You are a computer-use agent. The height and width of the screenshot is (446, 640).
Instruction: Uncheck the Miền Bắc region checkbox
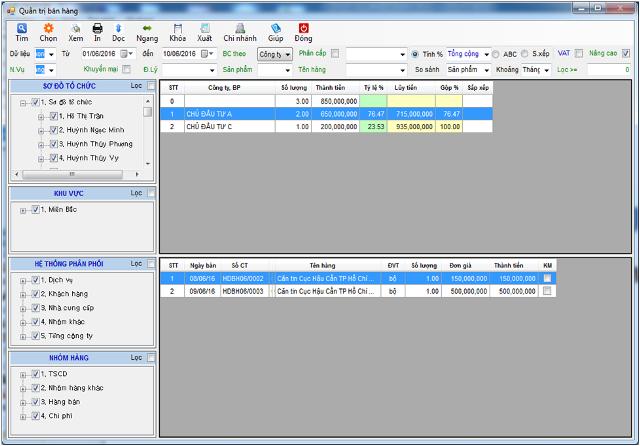(36, 209)
